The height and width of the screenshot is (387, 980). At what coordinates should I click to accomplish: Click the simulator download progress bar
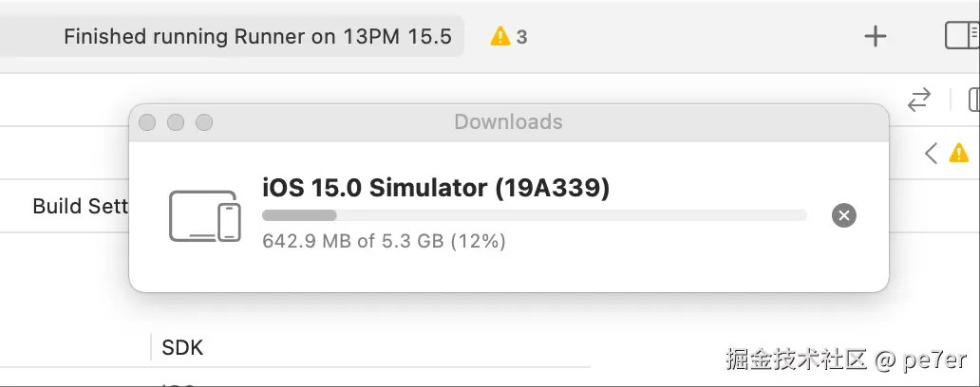coord(534,215)
